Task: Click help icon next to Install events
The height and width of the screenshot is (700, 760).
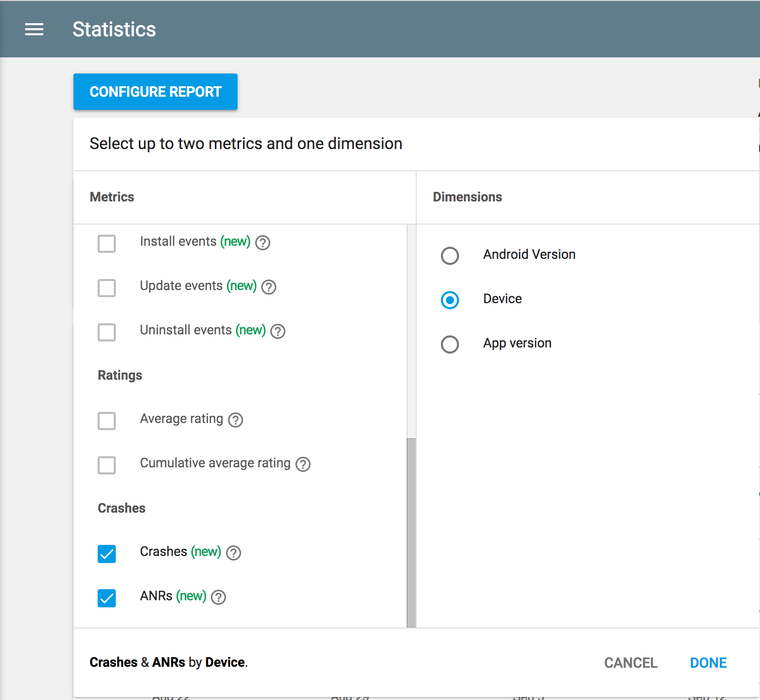Action: point(263,243)
